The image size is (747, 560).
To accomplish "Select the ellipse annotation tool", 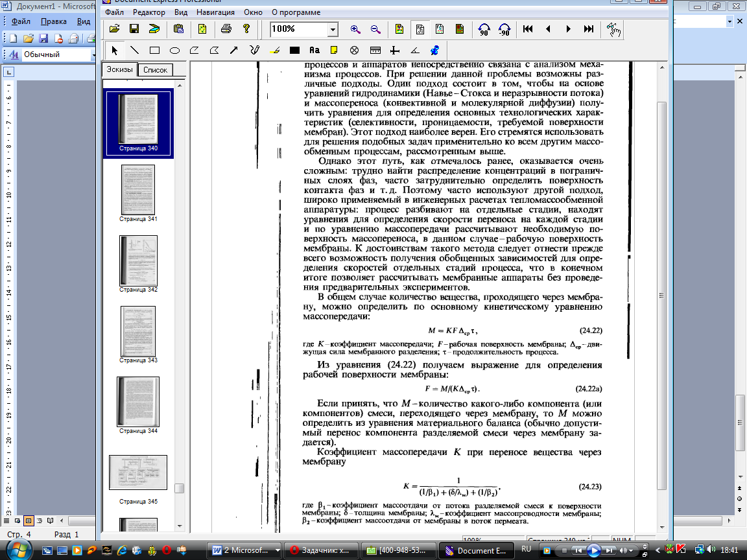I will coord(174,50).
